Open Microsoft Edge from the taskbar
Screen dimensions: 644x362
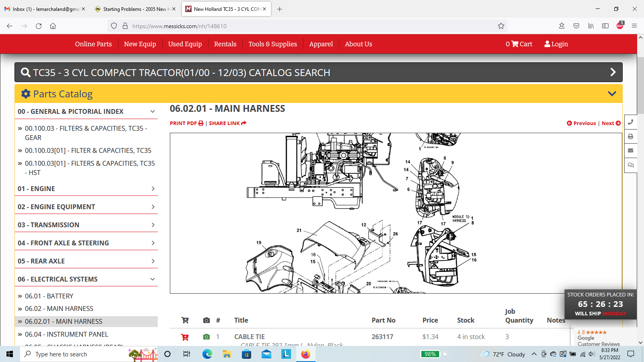pos(207,354)
